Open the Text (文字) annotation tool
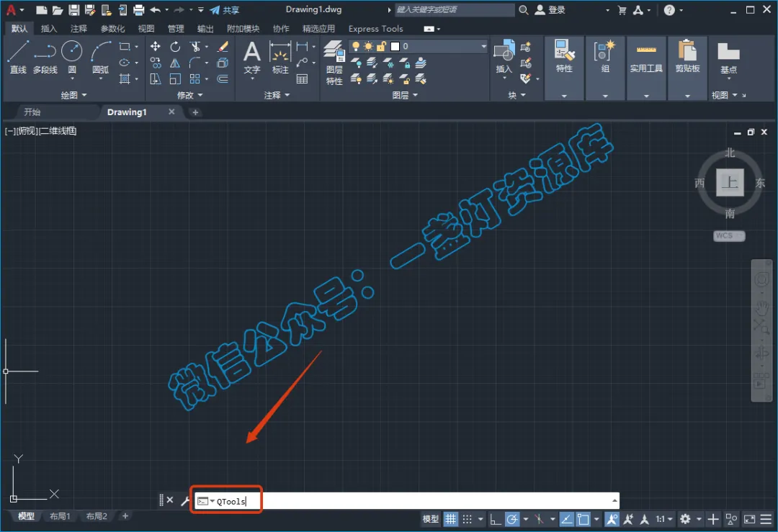The image size is (778, 532). point(251,58)
